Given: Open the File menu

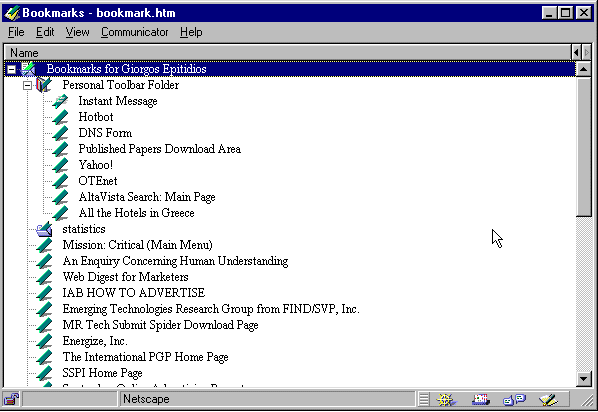Looking at the screenshot, I should click(16, 32).
